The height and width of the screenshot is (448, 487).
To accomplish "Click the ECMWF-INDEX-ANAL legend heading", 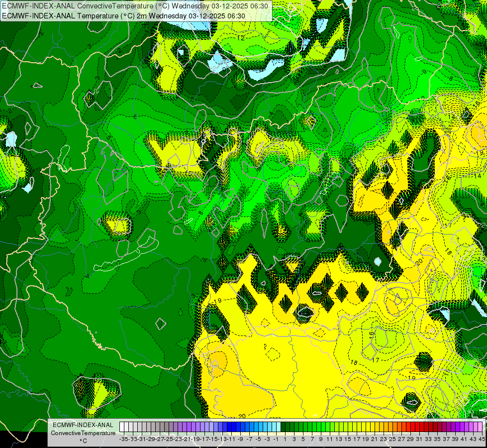I will (x=83, y=425).
